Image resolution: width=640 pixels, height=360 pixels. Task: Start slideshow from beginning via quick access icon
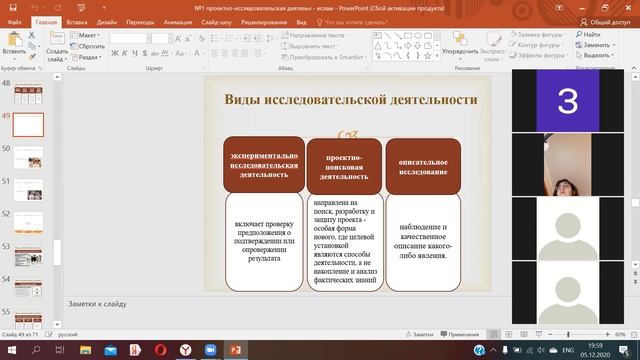pos(81,8)
